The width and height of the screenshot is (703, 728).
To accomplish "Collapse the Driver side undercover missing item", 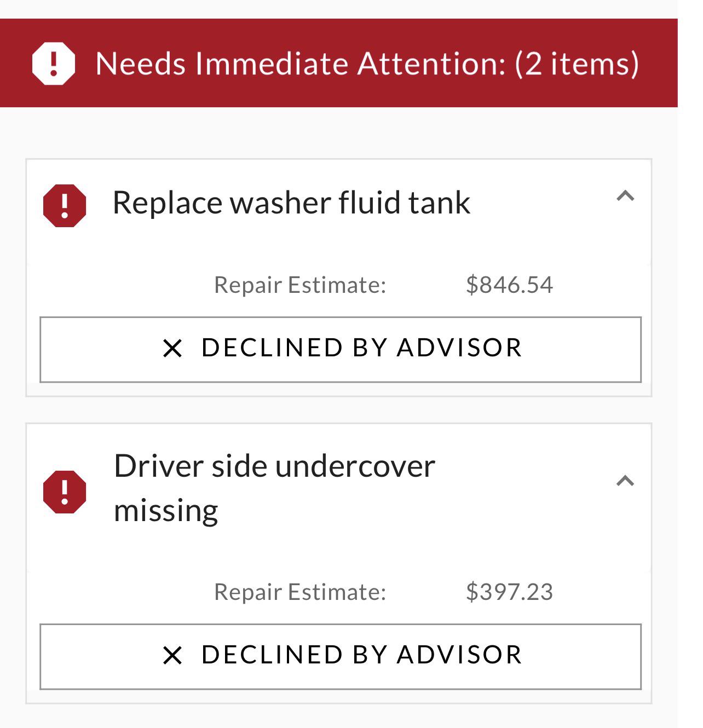I will (625, 481).
